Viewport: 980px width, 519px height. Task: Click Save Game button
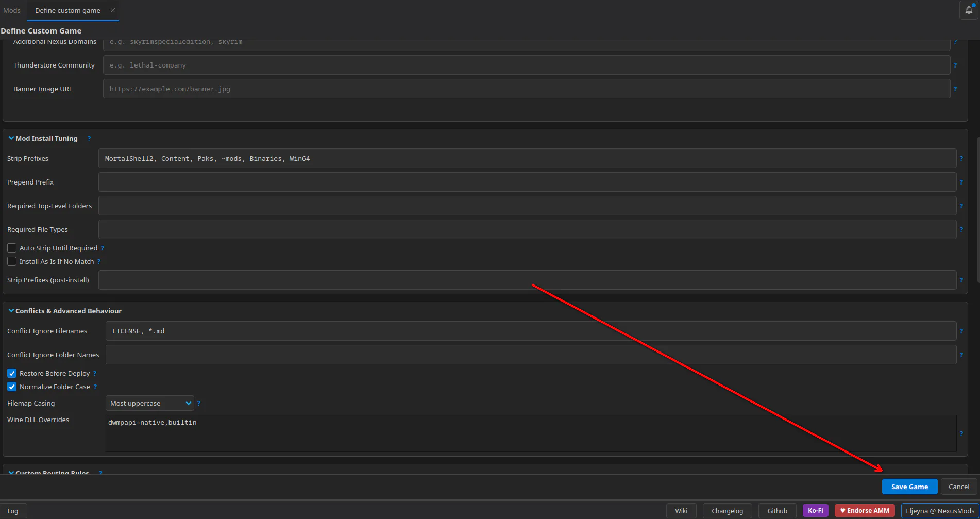coord(909,487)
